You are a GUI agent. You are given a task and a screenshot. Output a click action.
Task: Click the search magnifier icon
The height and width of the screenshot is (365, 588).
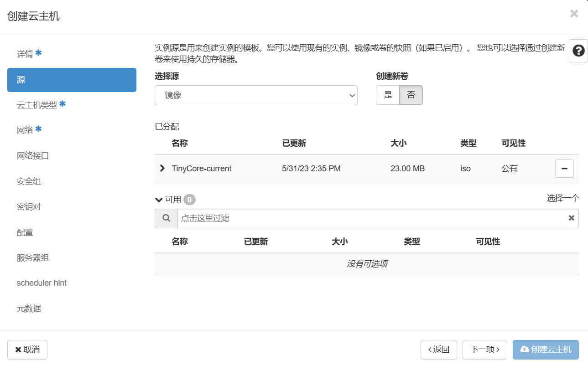(166, 218)
